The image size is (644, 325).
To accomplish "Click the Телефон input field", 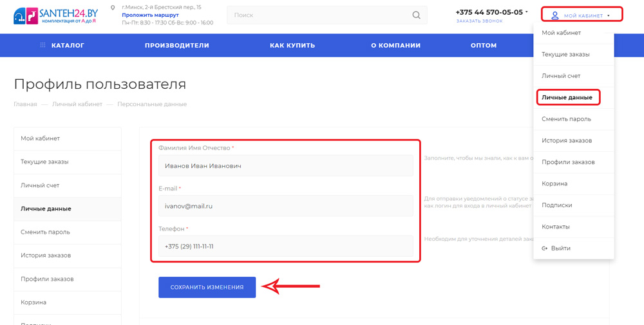I will pyautogui.click(x=286, y=246).
